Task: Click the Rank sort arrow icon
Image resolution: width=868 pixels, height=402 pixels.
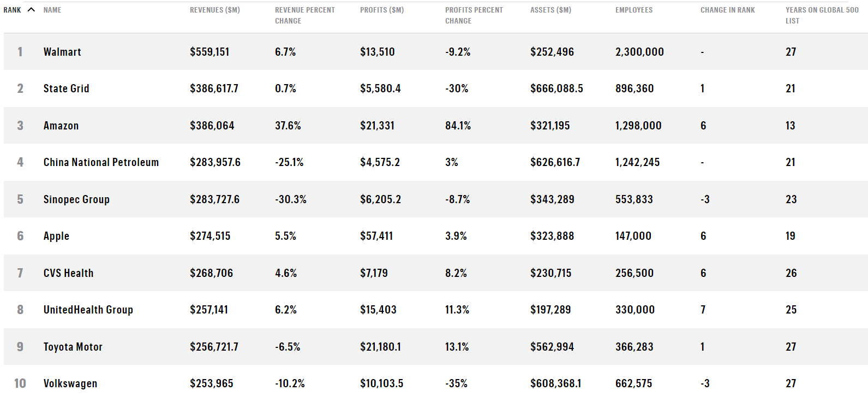Action: pyautogui.click(x=31, y=10)
